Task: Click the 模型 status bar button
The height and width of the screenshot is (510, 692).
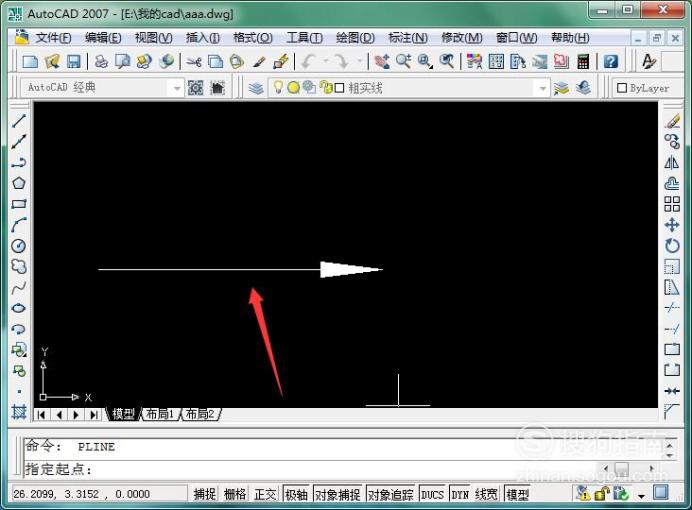Action: point(517,494)
